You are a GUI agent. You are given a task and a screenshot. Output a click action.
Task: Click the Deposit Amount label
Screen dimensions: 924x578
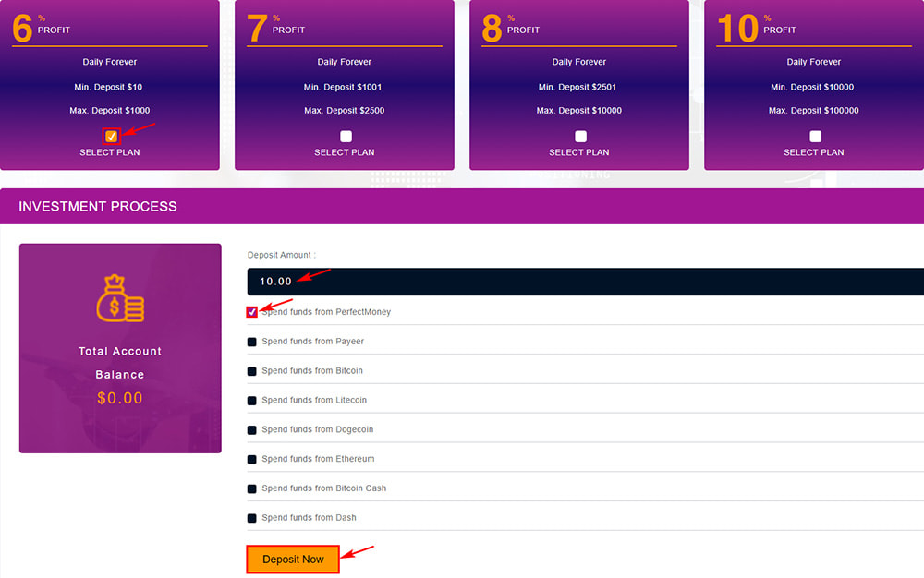pos(282,255)
